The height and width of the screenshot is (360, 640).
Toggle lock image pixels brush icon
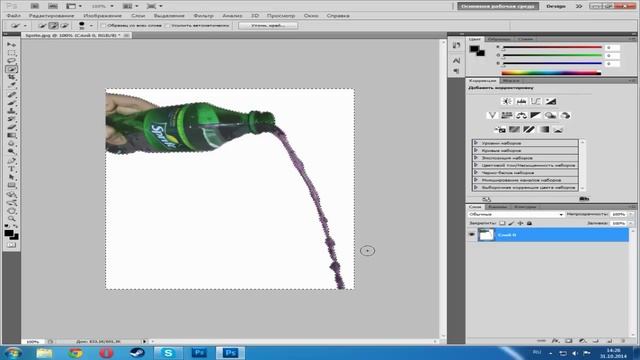pyautogui.click(x=511, y=223)
